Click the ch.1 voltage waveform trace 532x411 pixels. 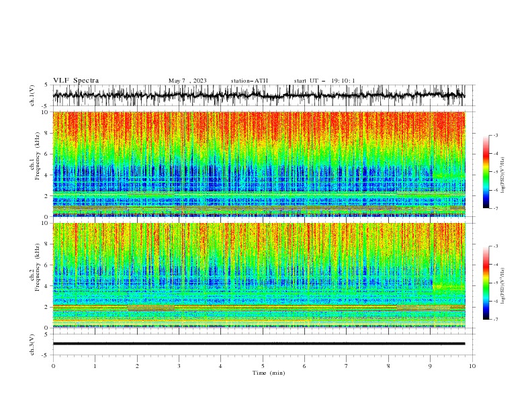pyautogui.click(x=259, y=95)
